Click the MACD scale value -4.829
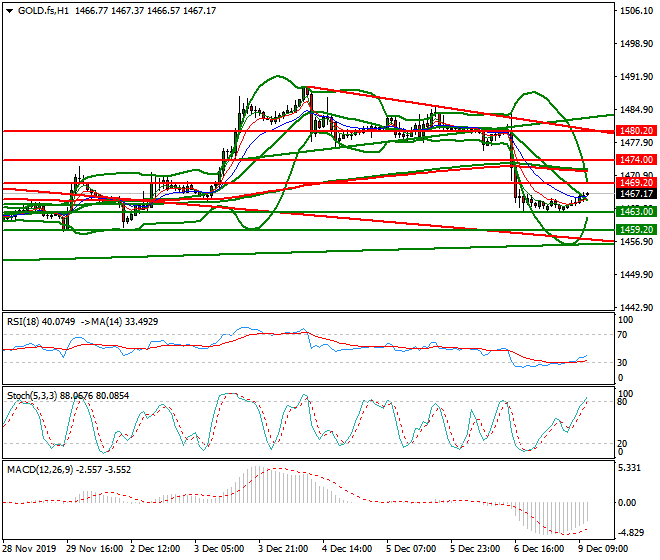The width and height of the screenshot is (660, 560). click(x=631, y=533)
